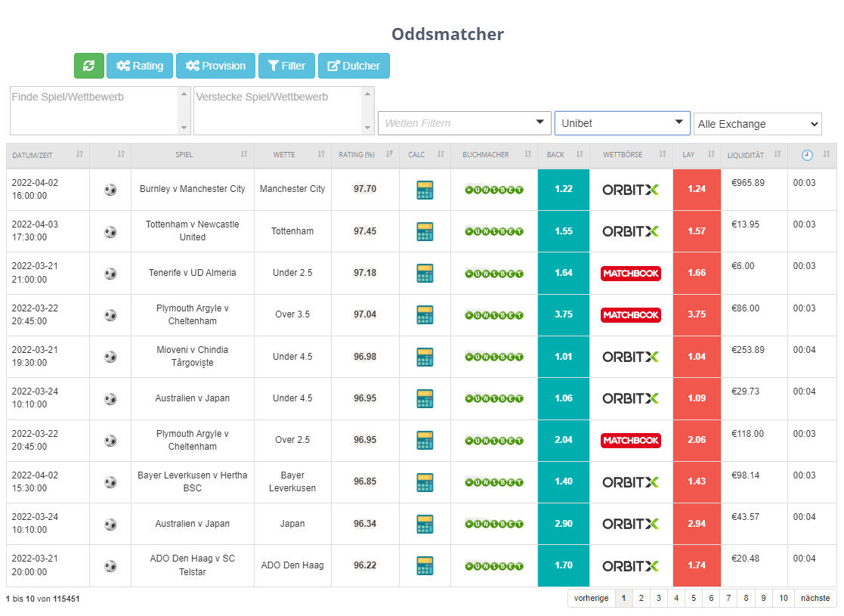This screenshot has width=844, height=616.
Task: Go to page 8 of results
Action: coord(746,598)
